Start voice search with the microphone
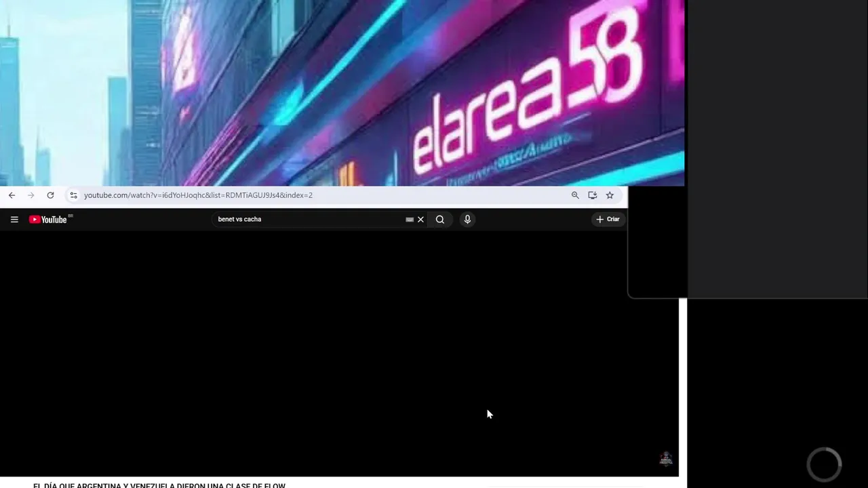The image size is (868, 488). 467,220
